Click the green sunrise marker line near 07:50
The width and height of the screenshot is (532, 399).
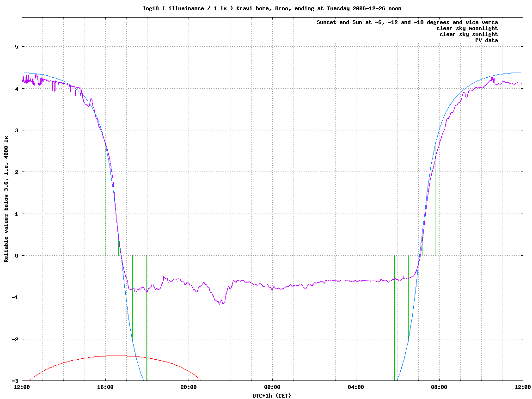tap(435, 200)
